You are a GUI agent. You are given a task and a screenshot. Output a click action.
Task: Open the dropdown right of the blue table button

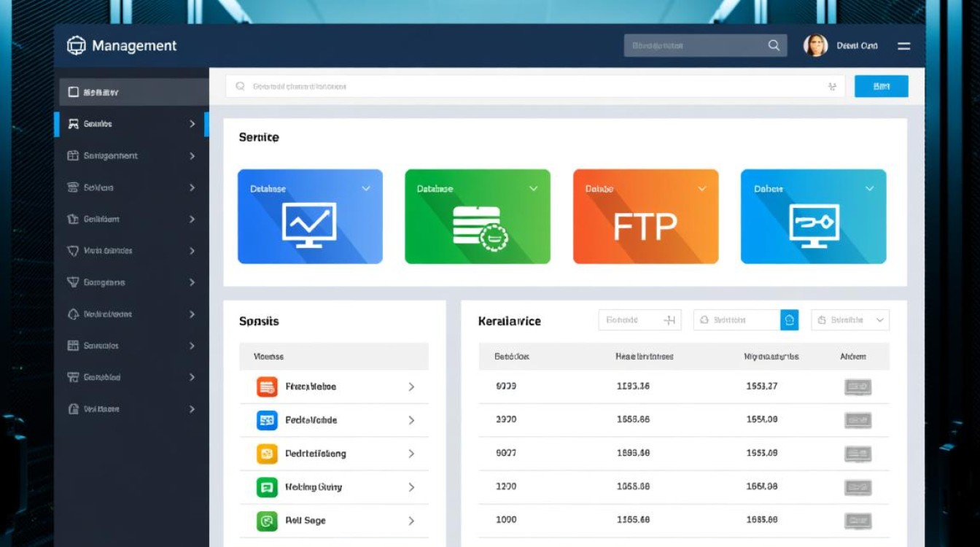[x=850, y=320]
